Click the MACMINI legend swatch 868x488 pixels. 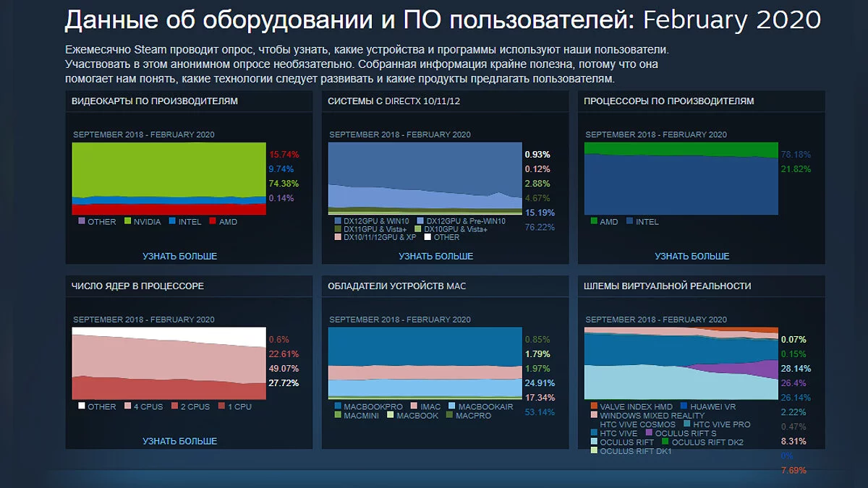point(337,415)
